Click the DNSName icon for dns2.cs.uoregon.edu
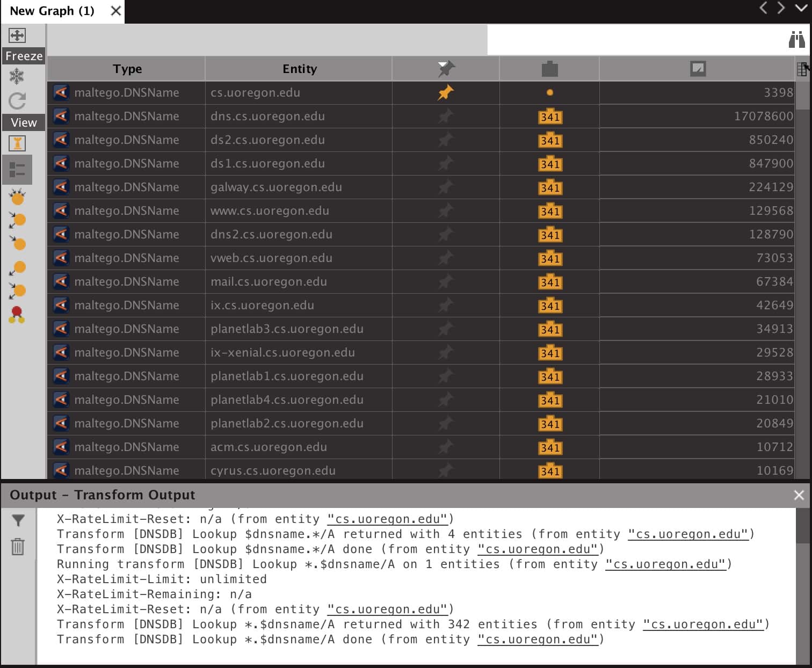 (x=61, y=234)
